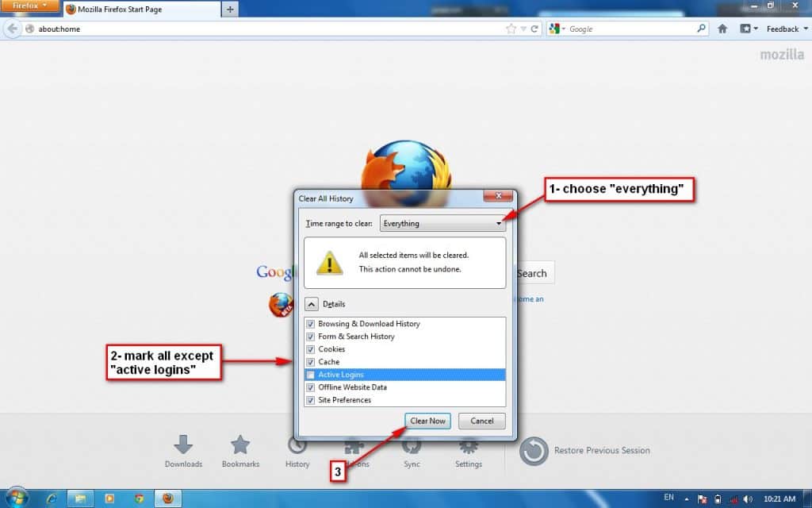Toggle the Cookies checkbox
812x508 pixels.
pos(311,349)
